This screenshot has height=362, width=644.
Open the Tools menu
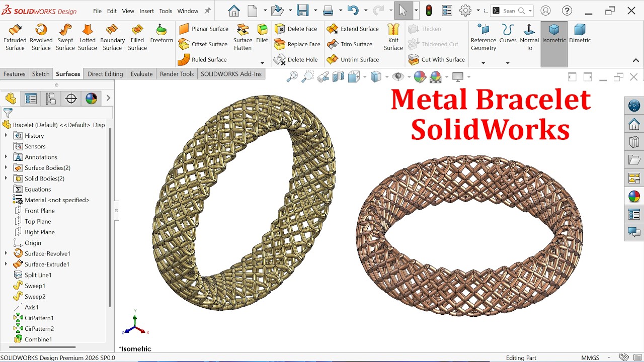[166, 11]
